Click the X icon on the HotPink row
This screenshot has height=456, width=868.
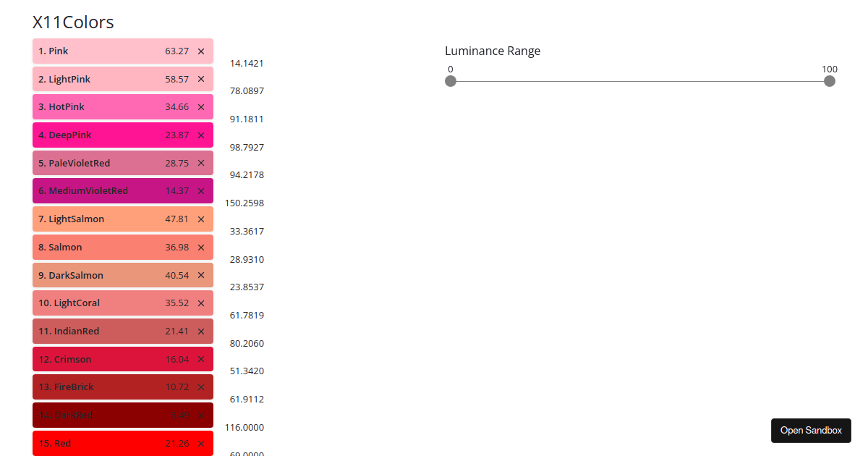point(201,107)
